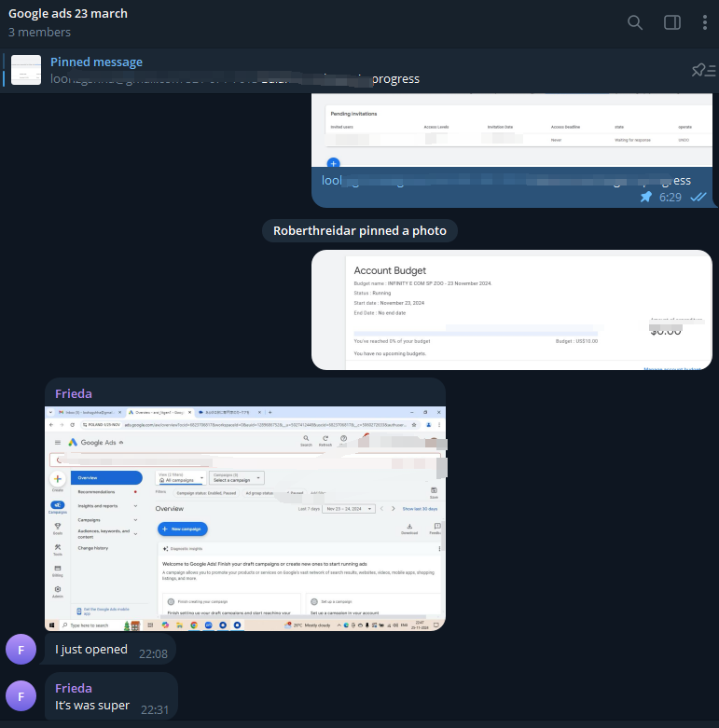Open the "Google ads 23 march" group info
The height and width of the screenshot is (728, 719).
tap(68, 13)
